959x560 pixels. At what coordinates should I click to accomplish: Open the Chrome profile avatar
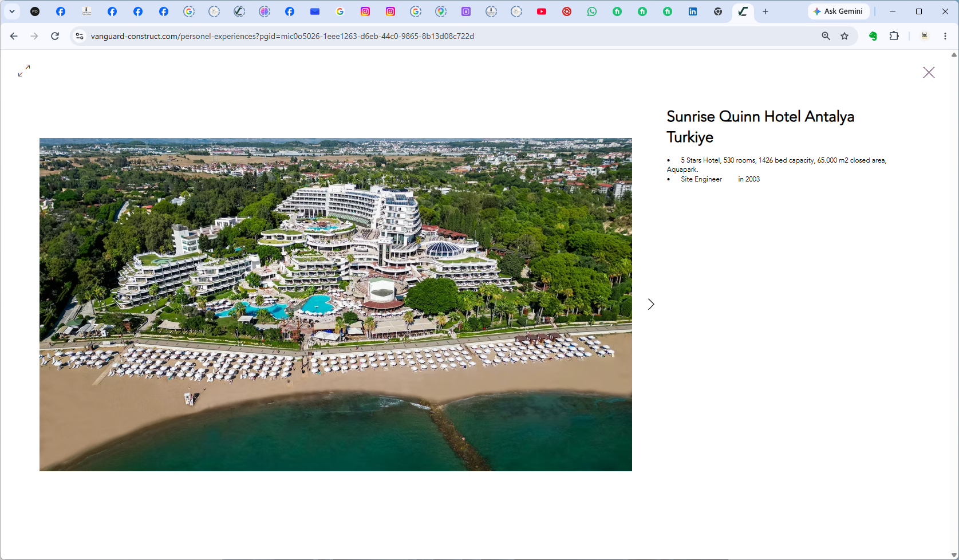click(924, 36)
